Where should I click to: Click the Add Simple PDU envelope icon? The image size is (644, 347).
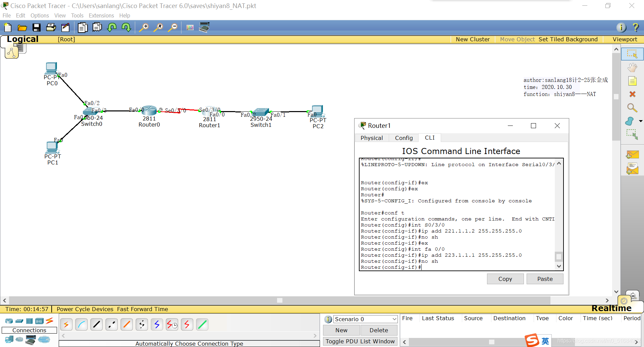click(632, 155)
